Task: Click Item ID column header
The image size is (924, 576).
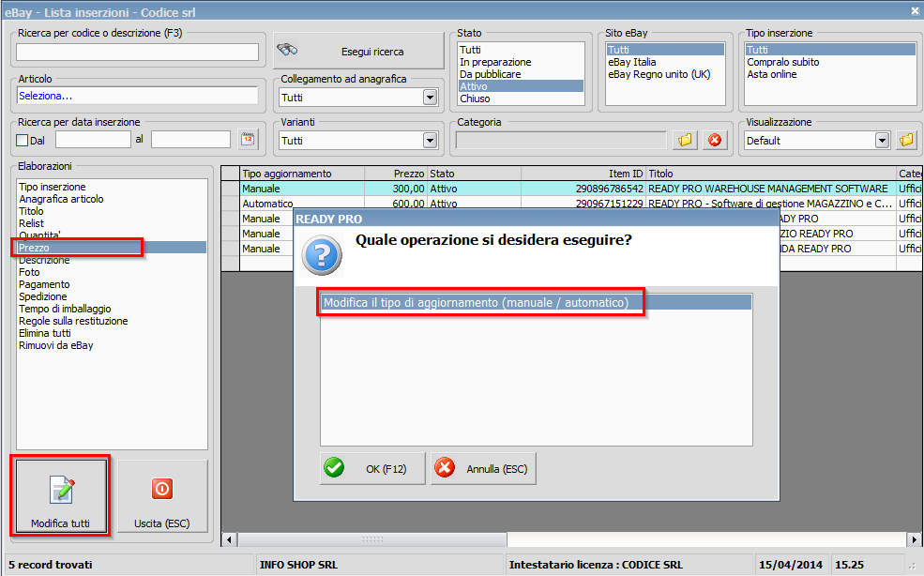Action: pos(583,174)
